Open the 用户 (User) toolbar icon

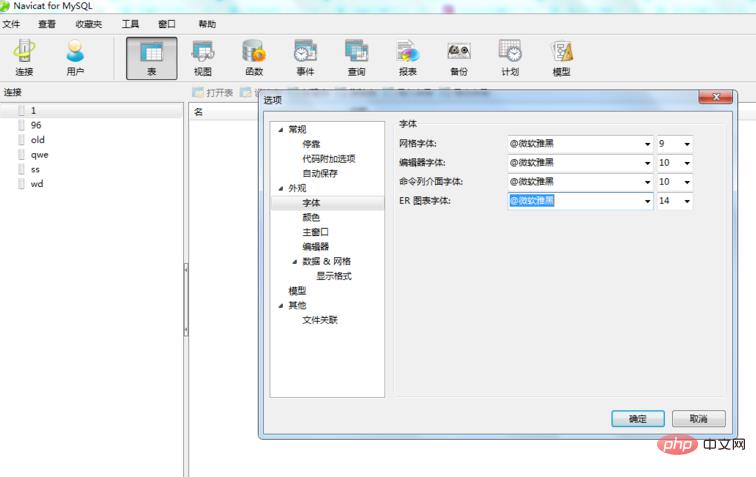(x=75, y=57)
